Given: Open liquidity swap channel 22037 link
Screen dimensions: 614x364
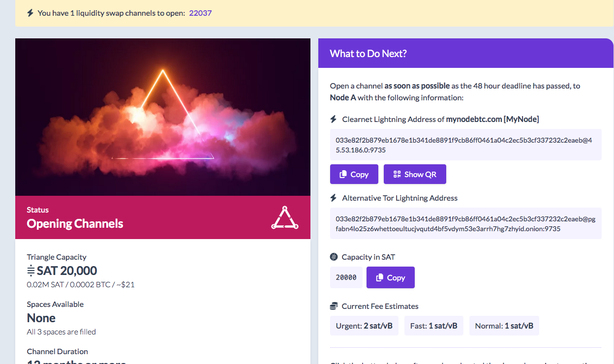Looking at the screenshot, I should tap(200, 13).
